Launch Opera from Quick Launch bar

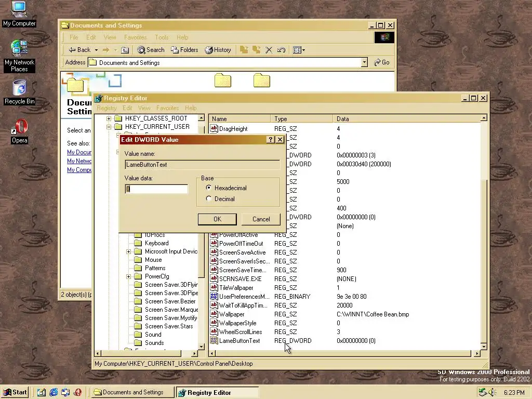[x=77, y=393]
